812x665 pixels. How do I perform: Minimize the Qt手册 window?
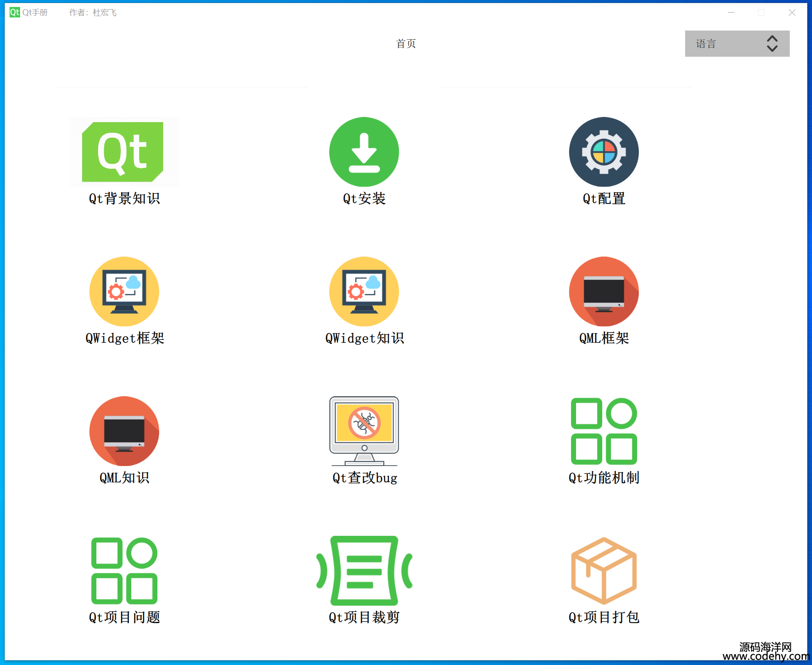click(731, 13)
